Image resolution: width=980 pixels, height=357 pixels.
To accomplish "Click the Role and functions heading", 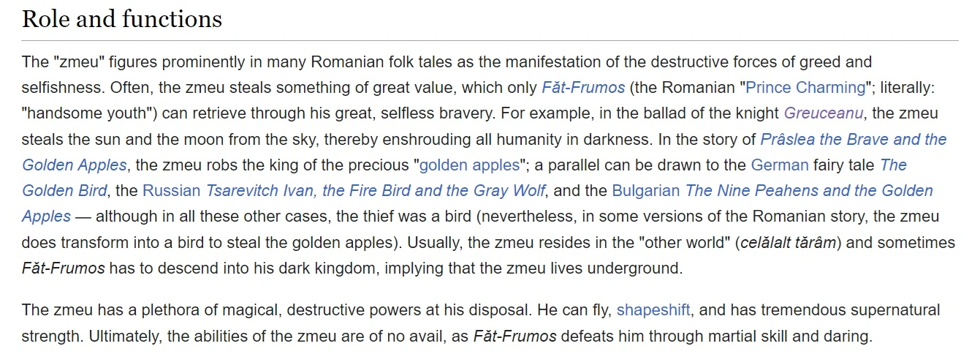I will coord(122,18).
